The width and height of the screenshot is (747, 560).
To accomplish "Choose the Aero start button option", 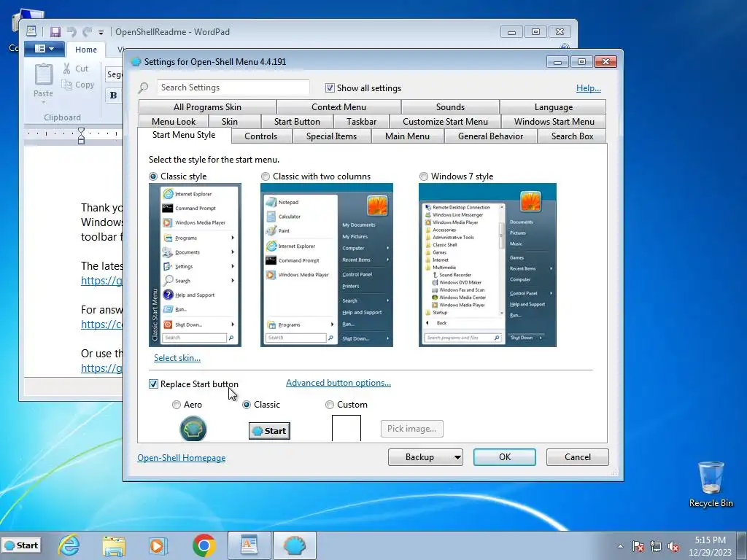I will (x=177, y=405).
